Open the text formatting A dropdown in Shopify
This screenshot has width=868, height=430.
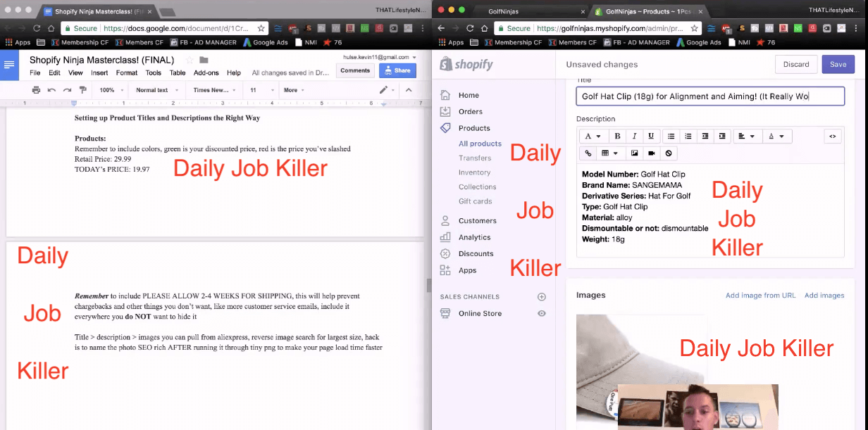[x=593, y=136]
